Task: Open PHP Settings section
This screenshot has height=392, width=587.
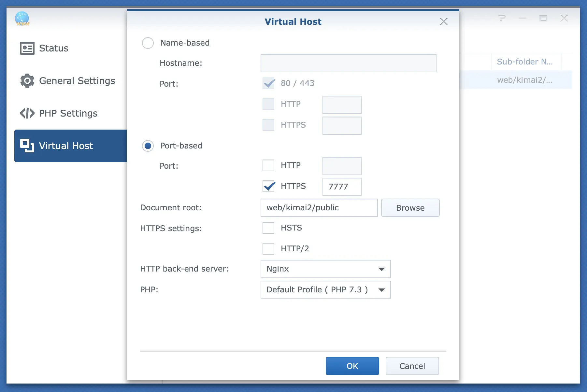Action: tap(71, 113)
